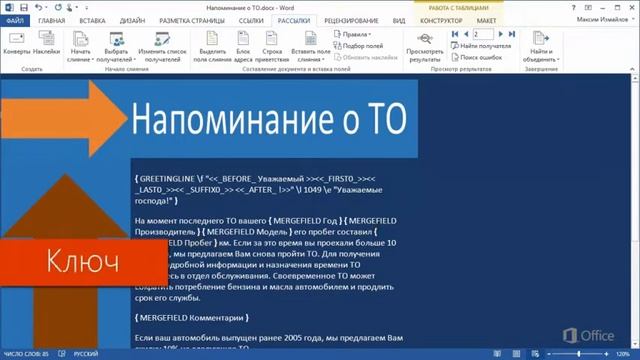
Task: Switch to the ГЛАВНАЯ tab
Action: 51,20
